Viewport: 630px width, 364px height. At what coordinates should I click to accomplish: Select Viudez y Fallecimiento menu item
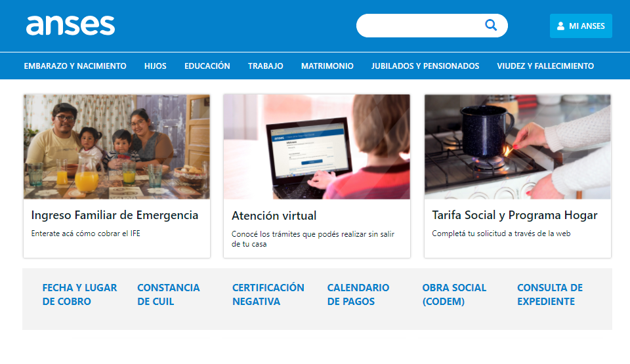[x=545, y=66]
